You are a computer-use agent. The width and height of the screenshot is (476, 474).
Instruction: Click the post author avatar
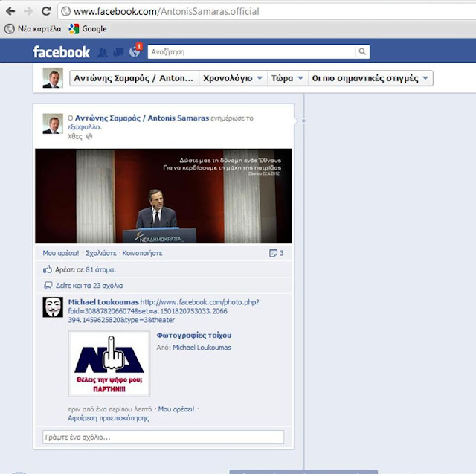point(53,124)
